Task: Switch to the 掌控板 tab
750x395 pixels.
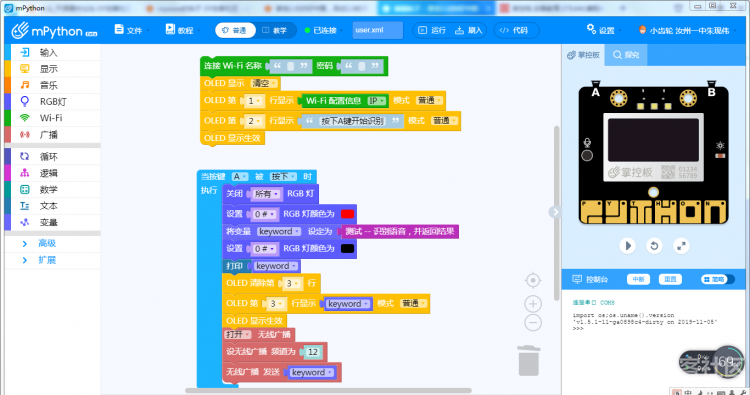Action: point(584,55)
